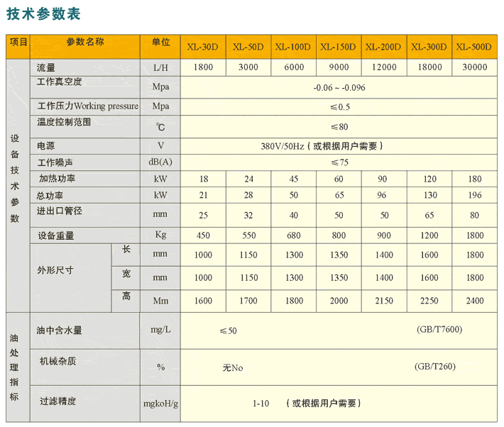Click the 无No mechanical impurities value
The image size is (504, 427).
click(x=233, y=368)
